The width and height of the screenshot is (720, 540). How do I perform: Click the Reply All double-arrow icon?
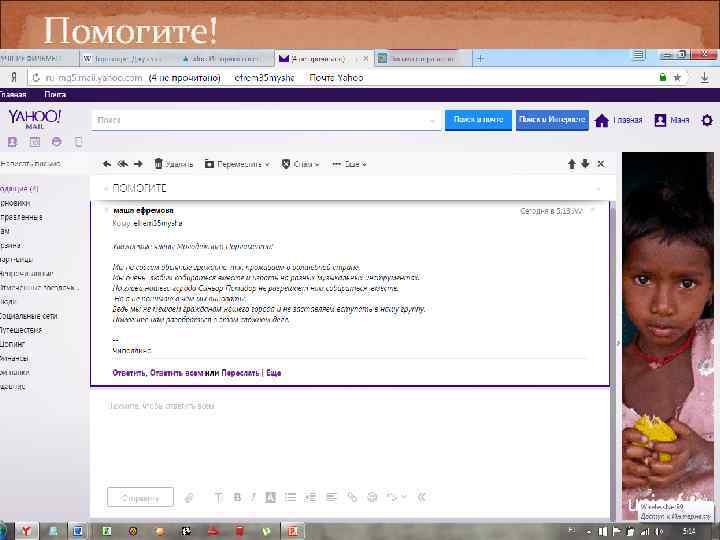(x=123, y=164)
